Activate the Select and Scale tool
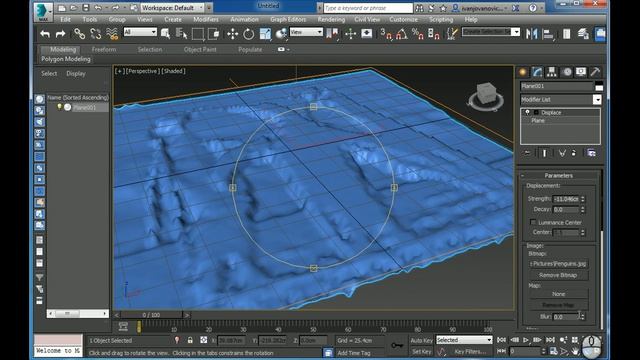 coord(265,34)
